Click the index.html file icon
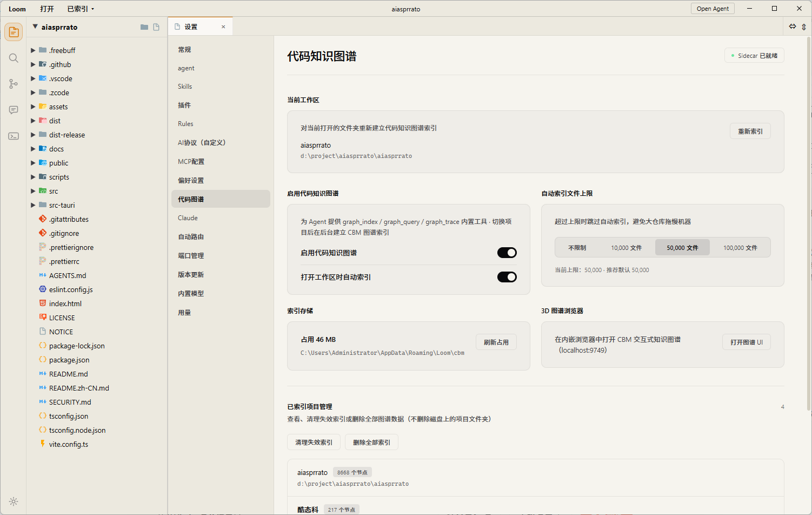Viewport: 812px width, 515px height. point(43,303)
